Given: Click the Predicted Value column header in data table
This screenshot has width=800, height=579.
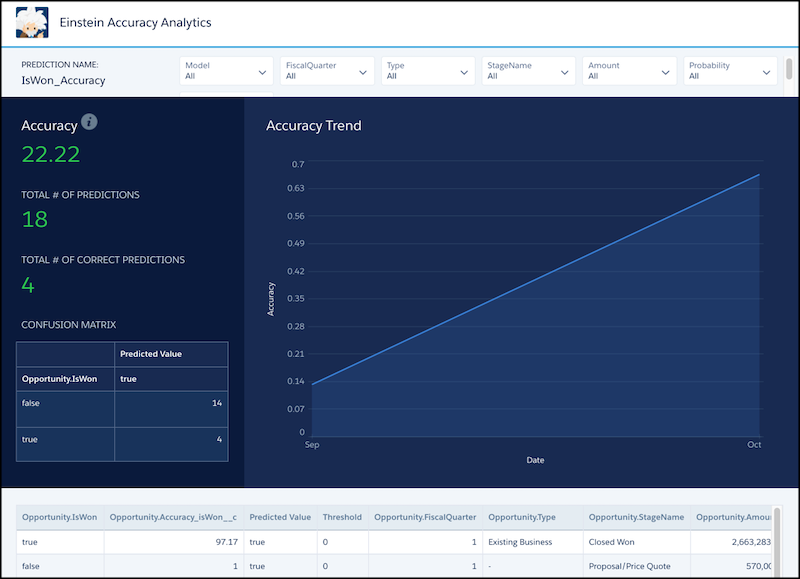Looking at the screenshot, I should pyautogui.click(x=280, y=517).
